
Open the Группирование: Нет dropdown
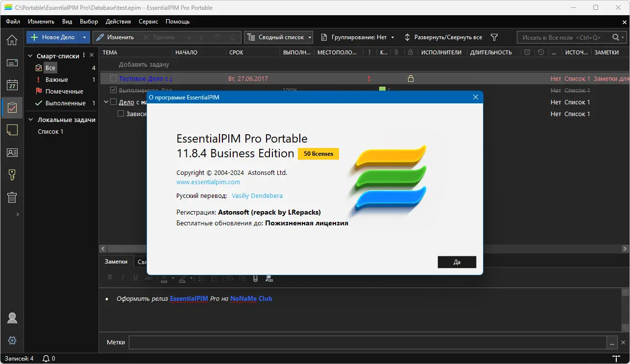coord(358,37)
